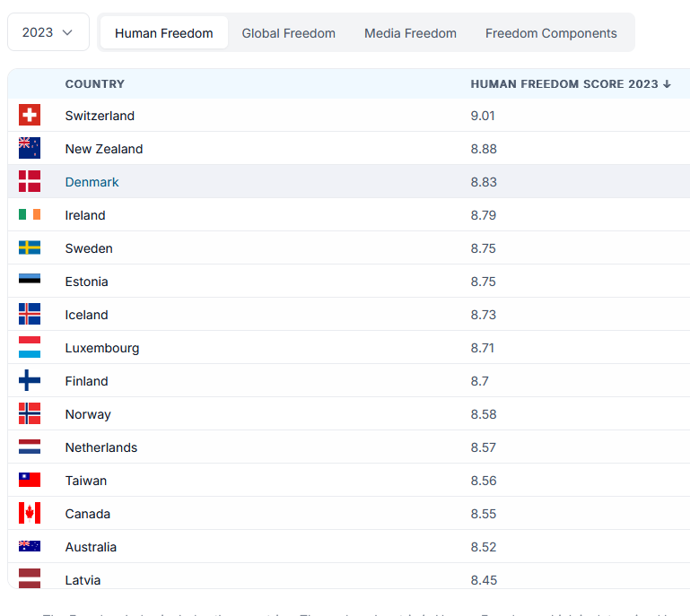
Task: Click the Netherlands row score 8.57
Action: 484,447
